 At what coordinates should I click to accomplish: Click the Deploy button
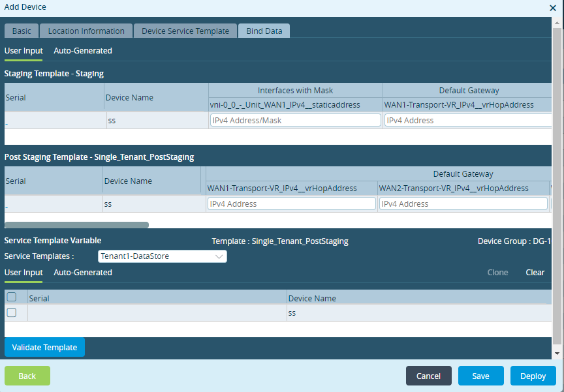533,376
